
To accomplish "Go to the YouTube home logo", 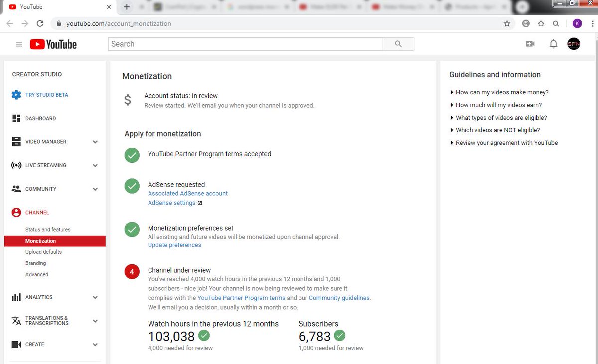I will coord(53,44).
